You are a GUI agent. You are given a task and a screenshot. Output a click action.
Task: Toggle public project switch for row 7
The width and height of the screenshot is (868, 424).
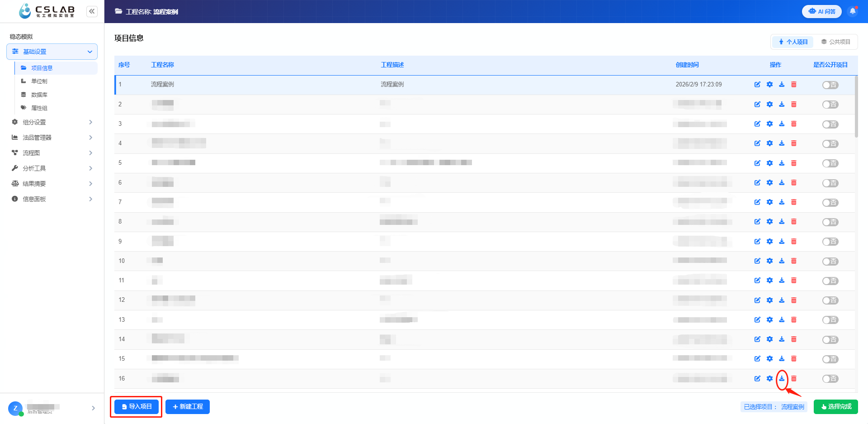click(830, 203)
